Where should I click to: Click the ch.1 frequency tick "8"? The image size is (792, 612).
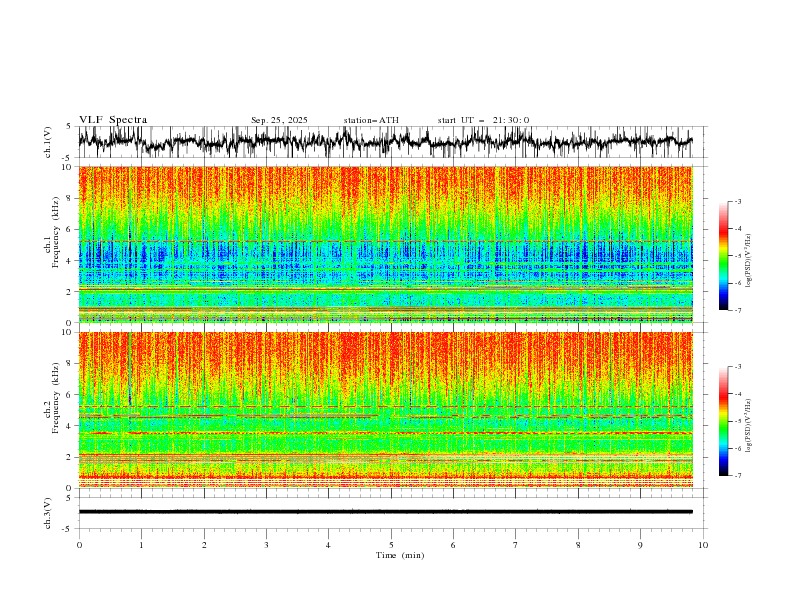(x=70, y=198)
